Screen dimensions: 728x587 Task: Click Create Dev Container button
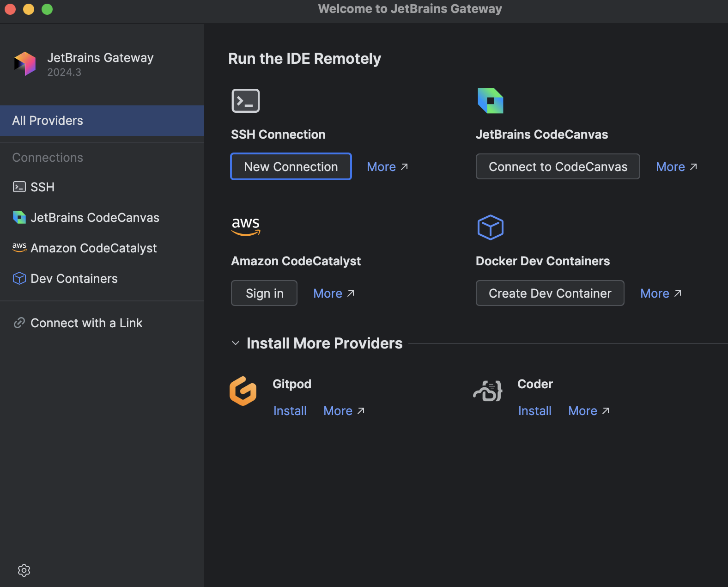(550, 293)
